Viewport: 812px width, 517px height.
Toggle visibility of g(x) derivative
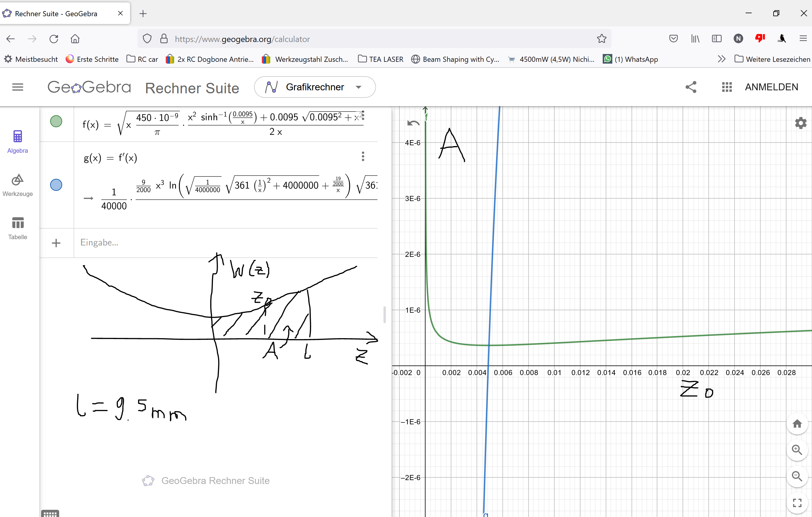tap(56, 185)
